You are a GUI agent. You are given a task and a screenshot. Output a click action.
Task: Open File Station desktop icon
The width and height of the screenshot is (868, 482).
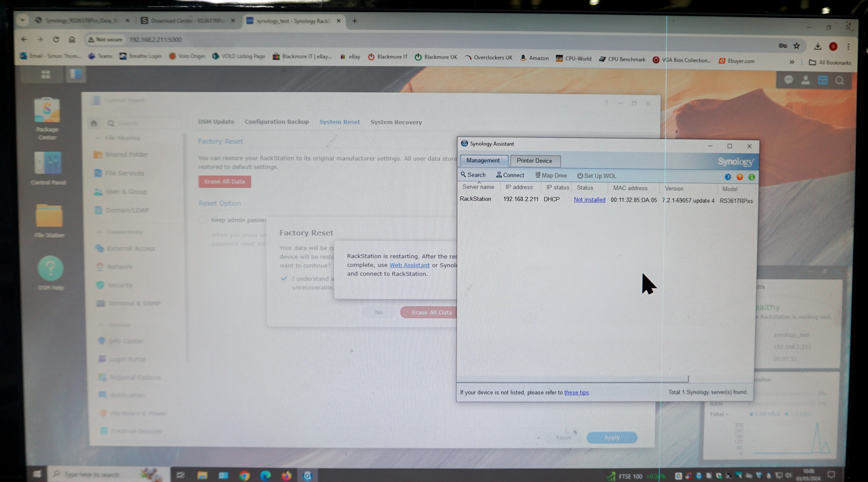[49, 221]
